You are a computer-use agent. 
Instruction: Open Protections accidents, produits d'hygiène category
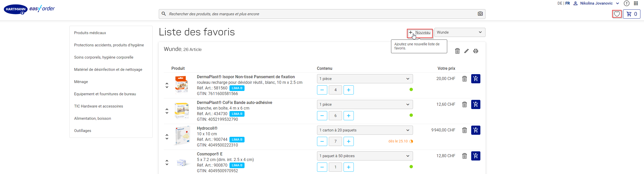(x=109, y=45)
